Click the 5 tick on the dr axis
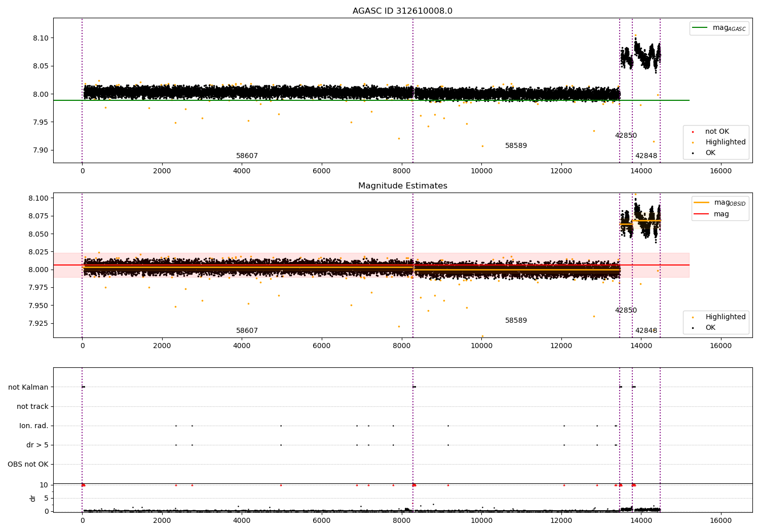Image resolution: width=760 pixels, height=532 pixels. point(46,499)
